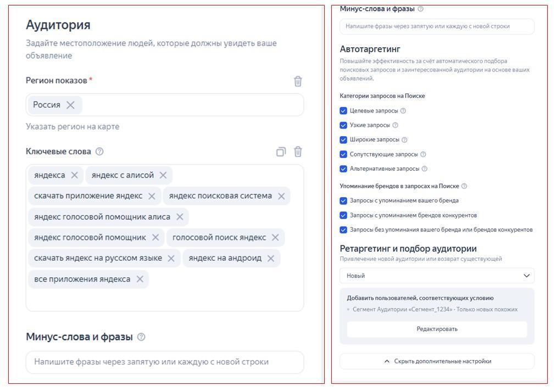Viewport: 556px width, 392px height.
Task: Open help tooltip next to Ключевые слова
Action: (99, 152)
